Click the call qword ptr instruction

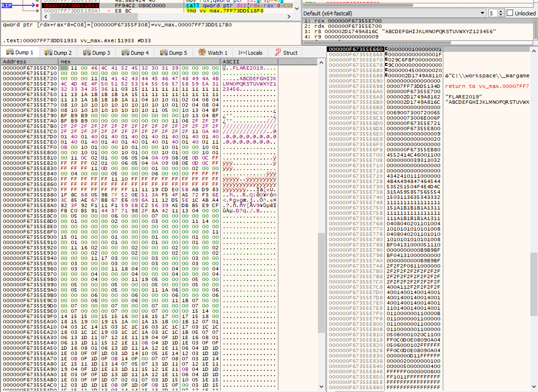[x=239, y=5]
